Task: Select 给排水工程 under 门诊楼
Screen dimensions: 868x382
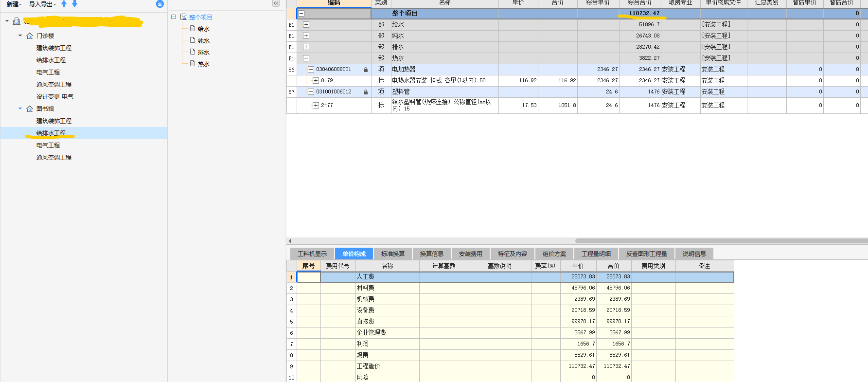Action: [51, 60]
